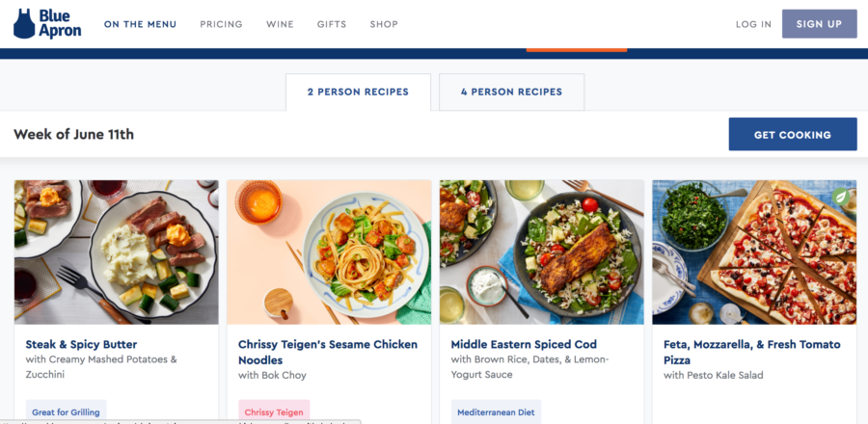Click the Sign Up button
Image resolution: width=868 pixels, height=424 pixels.
(x=819, y=24)
